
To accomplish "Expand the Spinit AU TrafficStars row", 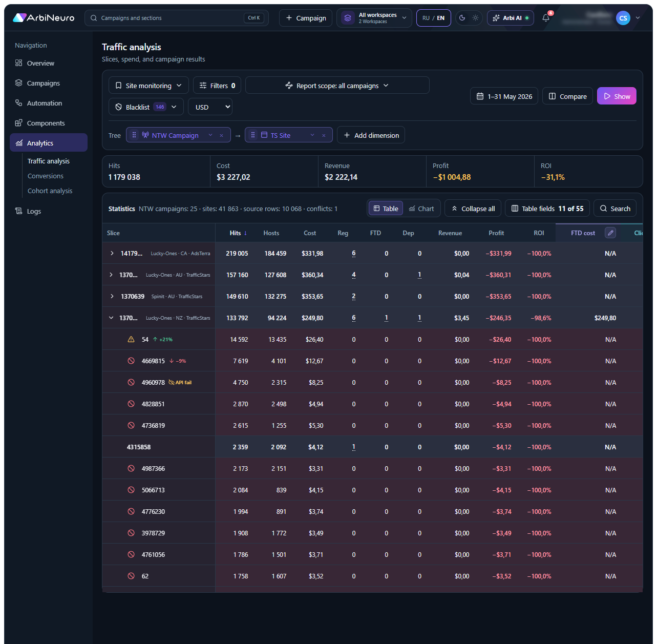I will [112, 296].
